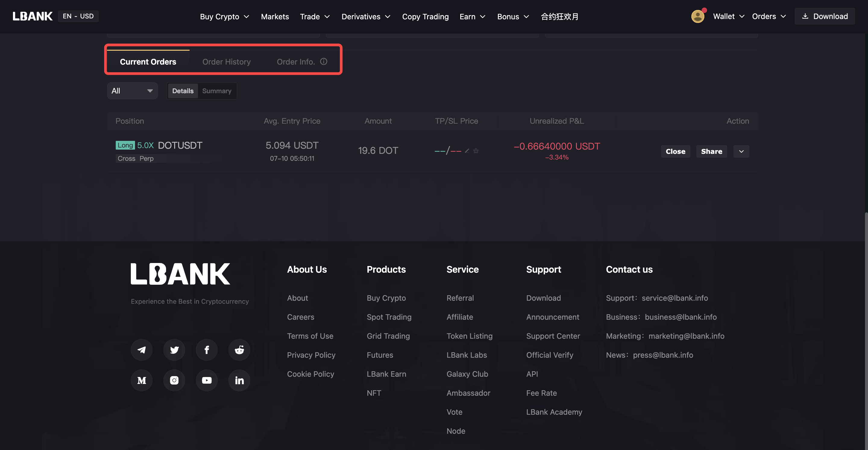Open the Token Listing link

coord(469,336)
